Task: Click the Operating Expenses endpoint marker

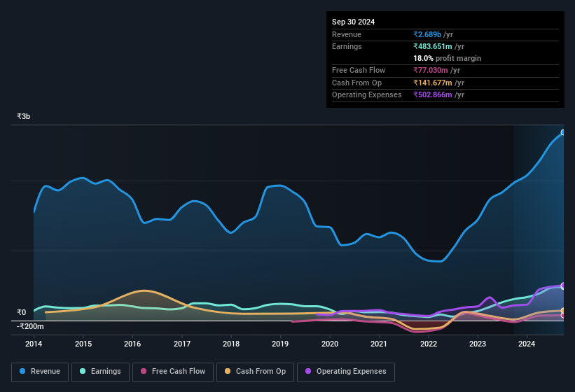Action: [563, 286]
